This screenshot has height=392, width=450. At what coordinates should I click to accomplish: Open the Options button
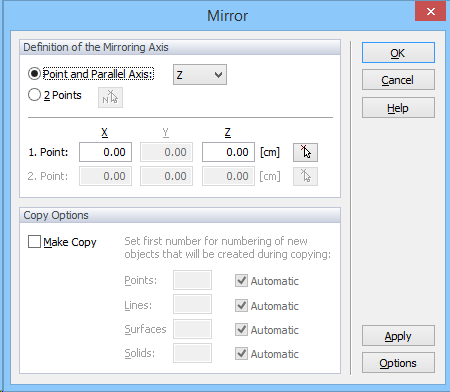coord(398,363)
